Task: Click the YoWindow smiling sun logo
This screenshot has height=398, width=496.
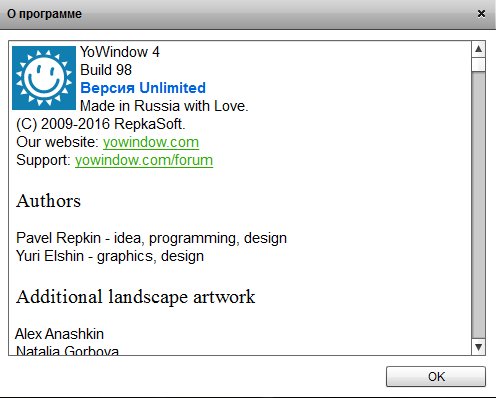Action: [x=44, y=78]
